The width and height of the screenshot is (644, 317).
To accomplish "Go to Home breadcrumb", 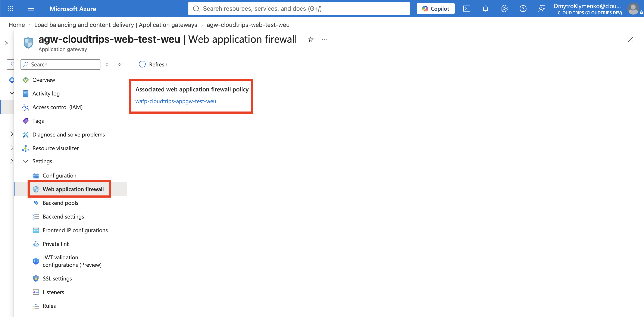I will click(17, 25).
